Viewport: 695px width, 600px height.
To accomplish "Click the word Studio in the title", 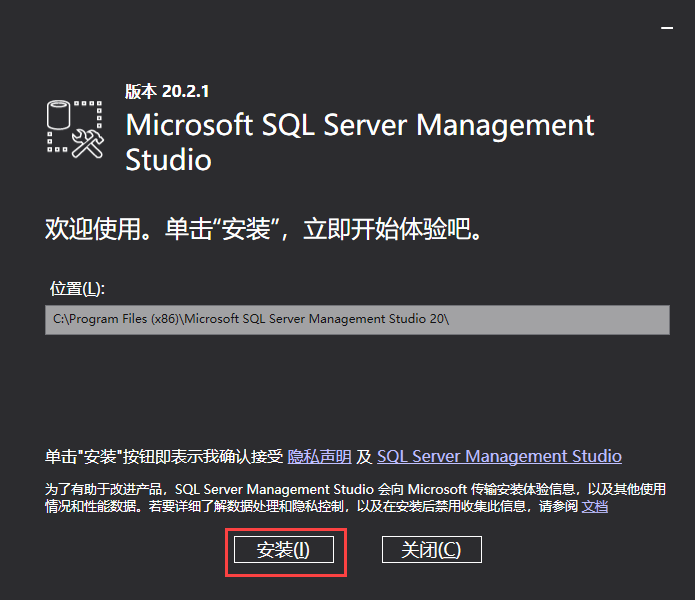I will [x=168, y=160].
